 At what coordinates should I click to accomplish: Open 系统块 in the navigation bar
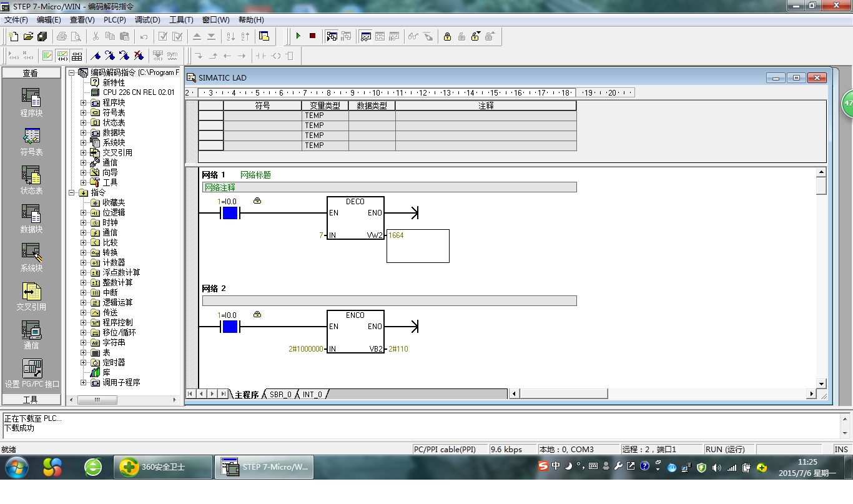click(31, 258)
